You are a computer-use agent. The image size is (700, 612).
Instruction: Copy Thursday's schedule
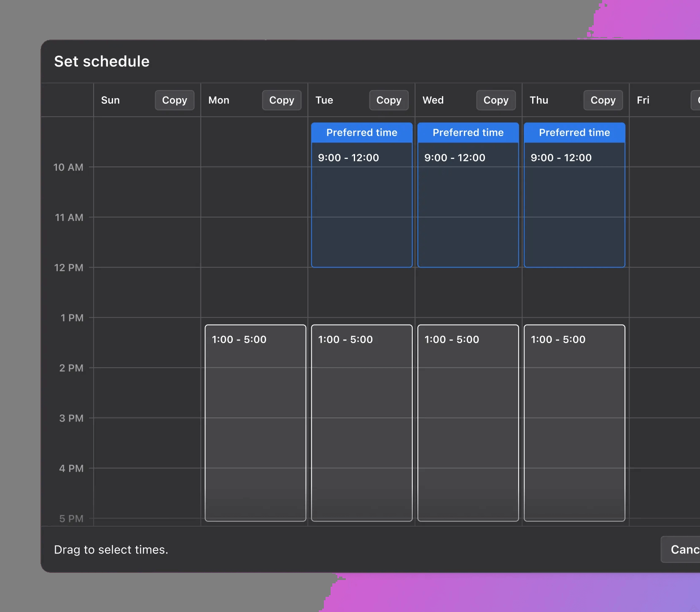pos(603,100)
